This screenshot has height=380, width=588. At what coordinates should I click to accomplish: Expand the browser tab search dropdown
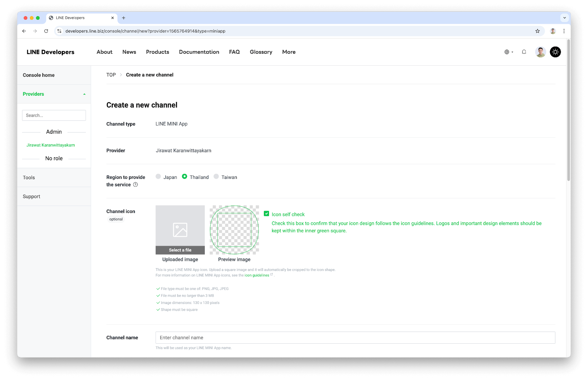[564, 18]
